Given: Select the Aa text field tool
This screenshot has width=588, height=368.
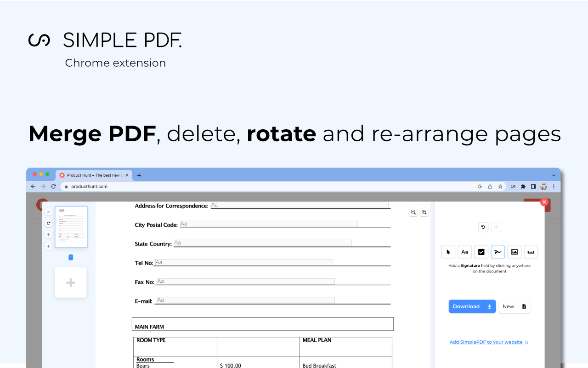Looking at the screenshot, I should pos(465,252).
